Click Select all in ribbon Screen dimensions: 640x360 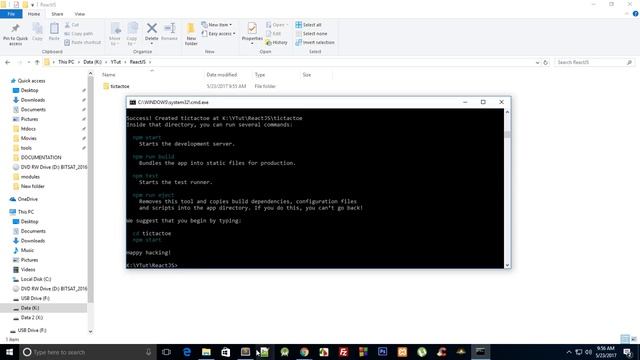309,25
